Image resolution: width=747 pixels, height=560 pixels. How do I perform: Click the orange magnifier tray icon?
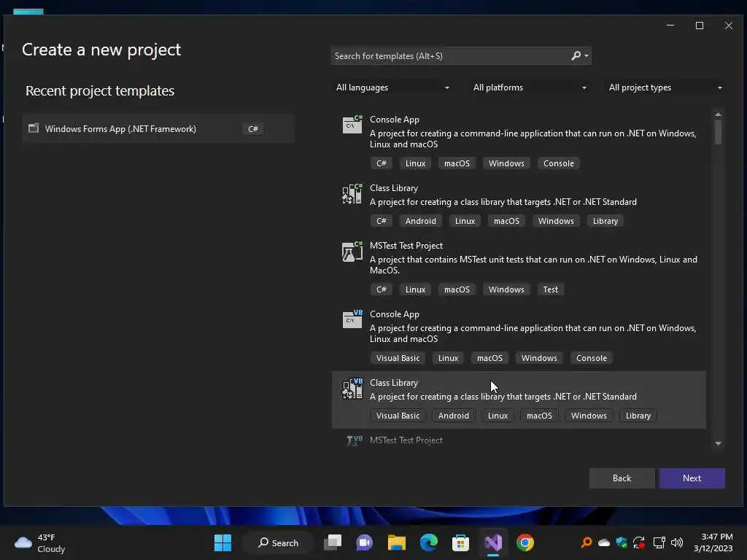pyautogui.click(x=587, y=542)
